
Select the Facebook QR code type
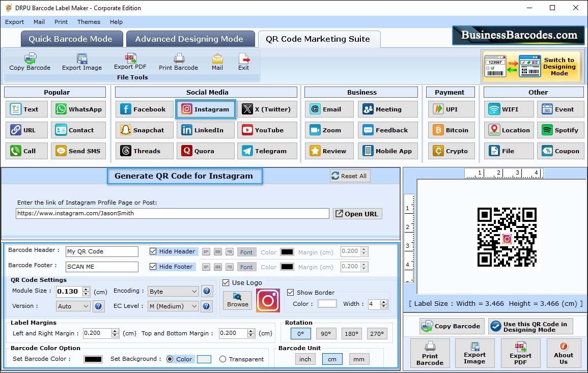click(x=145, y=109)
